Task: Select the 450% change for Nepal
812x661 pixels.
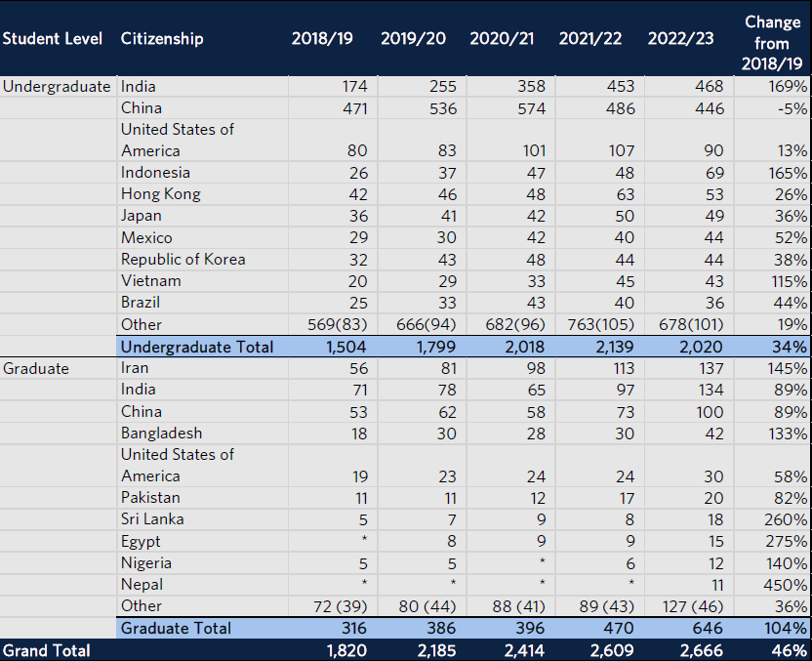Action: [x=785, y=585]
